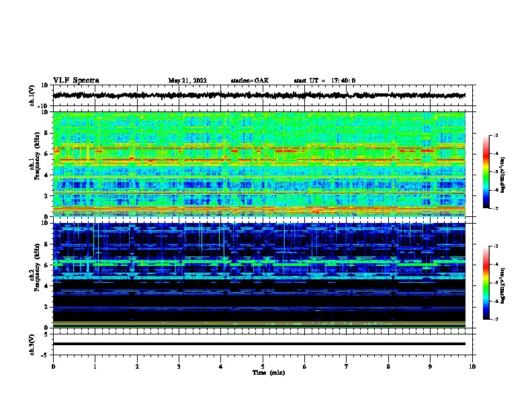This screenshot has width=532, height=411.
Task: Click the ch.2 'Frequency (kHz)' axis label
Action: (38, 267)
